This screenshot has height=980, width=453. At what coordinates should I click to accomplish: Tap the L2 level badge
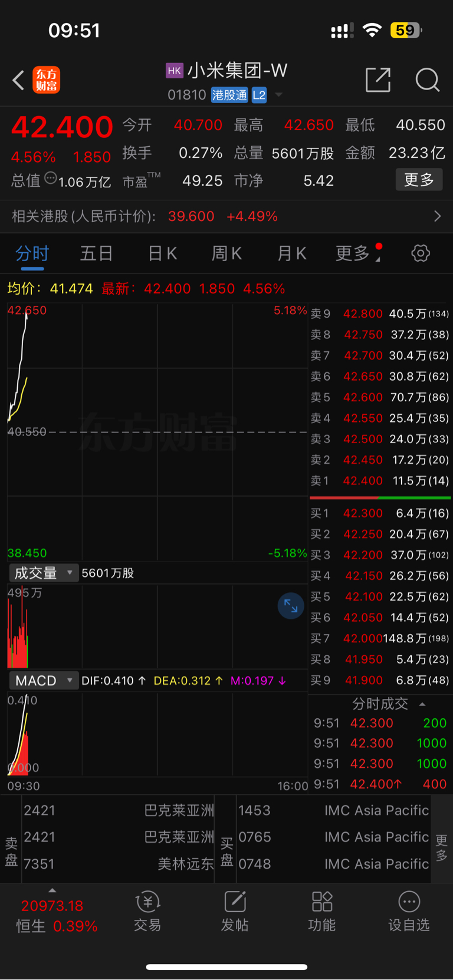[259, 95]
